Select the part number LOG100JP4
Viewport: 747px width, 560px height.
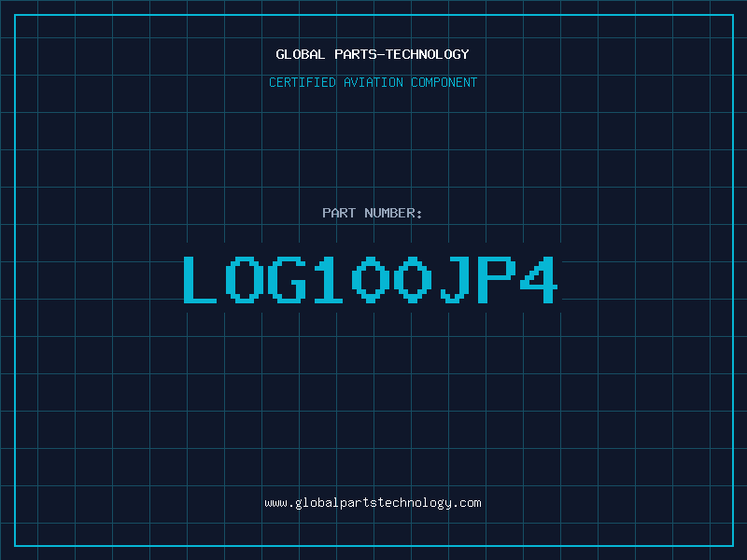coord(371,279)
